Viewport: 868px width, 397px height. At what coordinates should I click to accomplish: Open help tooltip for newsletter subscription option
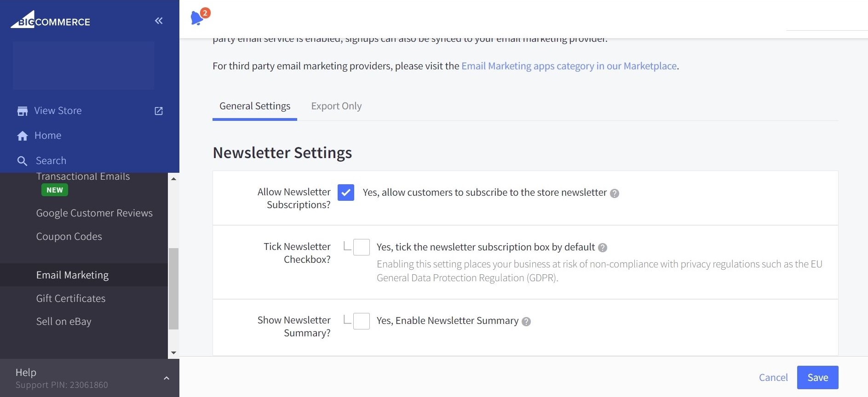pos(615,193)
